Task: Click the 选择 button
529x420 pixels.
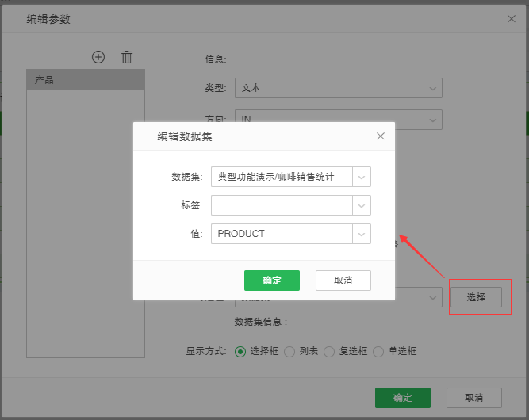Action: click(476, 297)
